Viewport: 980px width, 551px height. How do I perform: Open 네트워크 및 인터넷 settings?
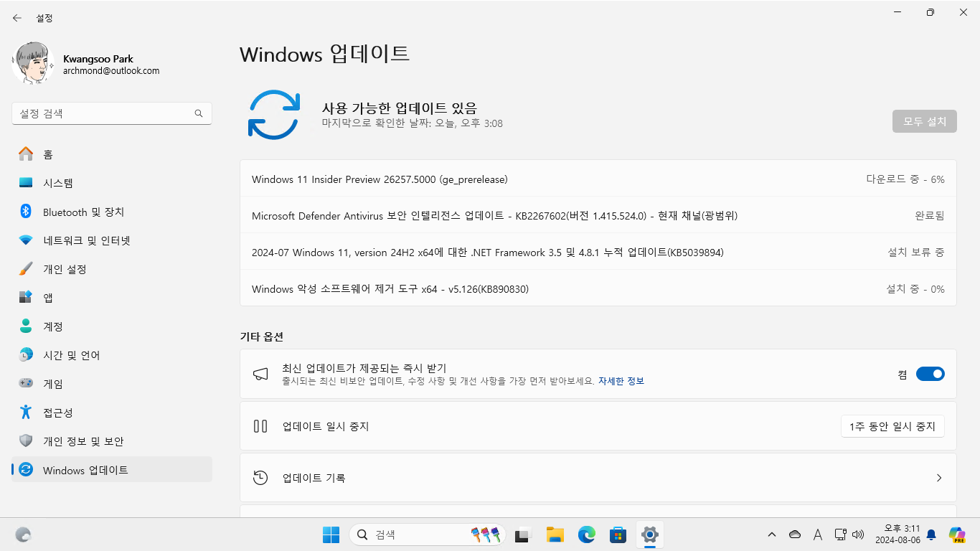[x=112, y=240]
